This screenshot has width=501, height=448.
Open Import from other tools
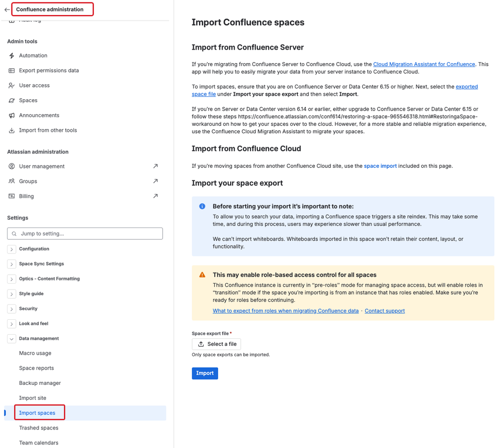48,130
